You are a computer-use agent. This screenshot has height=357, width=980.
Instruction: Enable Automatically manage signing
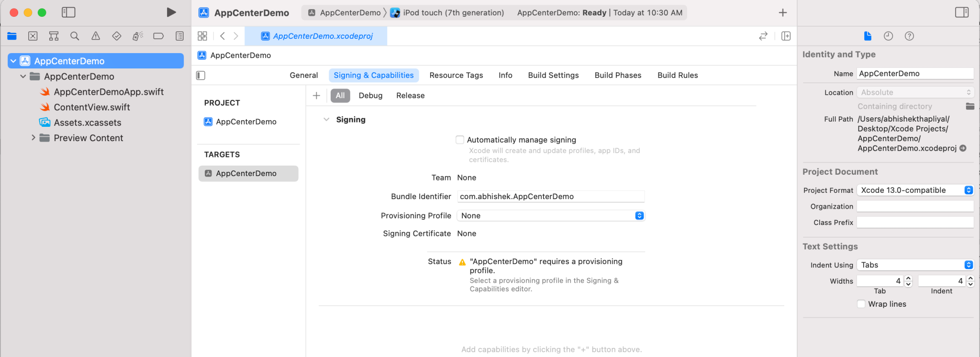(460, 140)
